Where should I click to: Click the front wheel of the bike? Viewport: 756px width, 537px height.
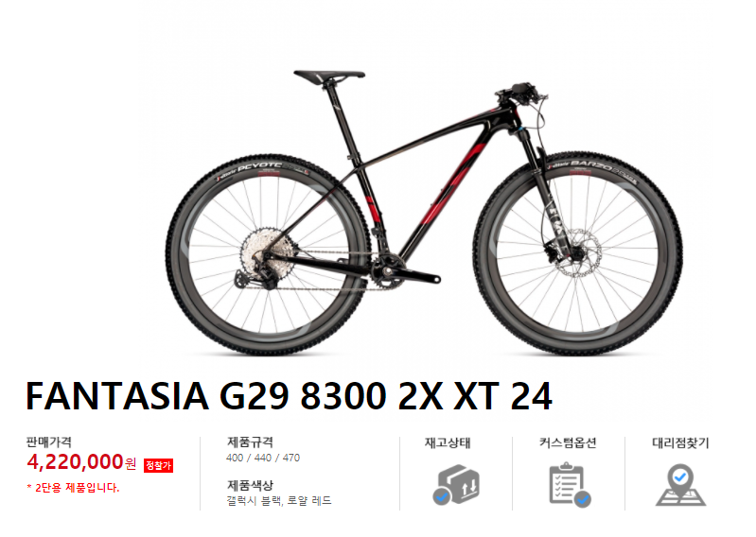(x=577, y=253)
